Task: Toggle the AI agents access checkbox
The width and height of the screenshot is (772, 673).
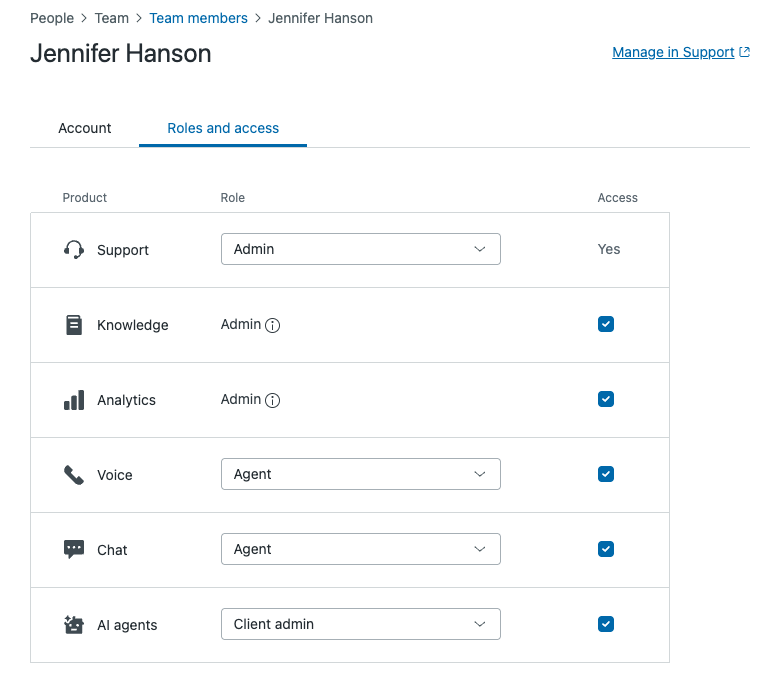Action: pyautogui.click(x=606, y=624)
